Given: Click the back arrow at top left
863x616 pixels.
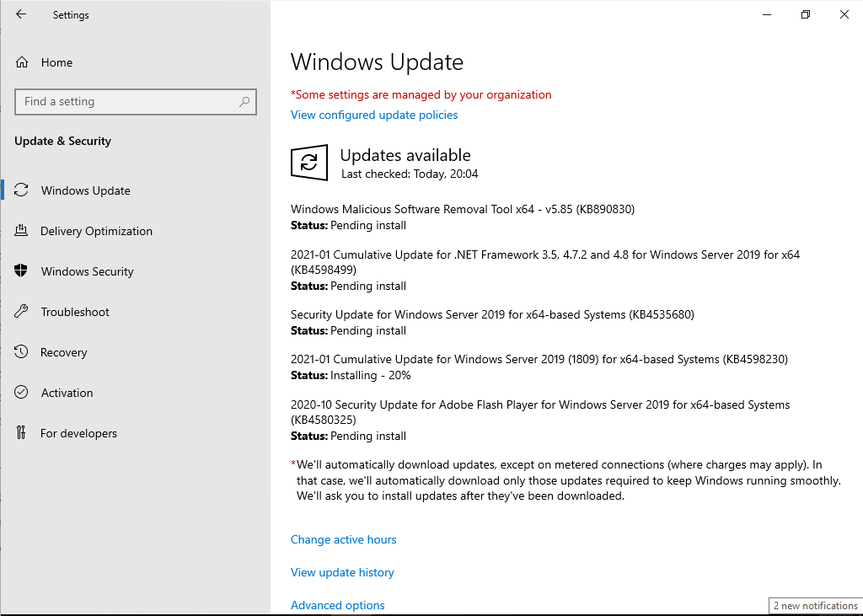Looking at the screenshot, I should click(19, 14).
